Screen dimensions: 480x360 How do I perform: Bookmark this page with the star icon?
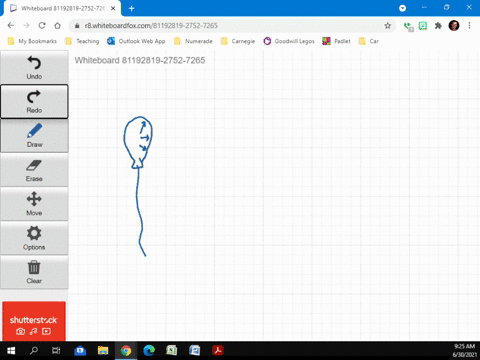point(387,26)
